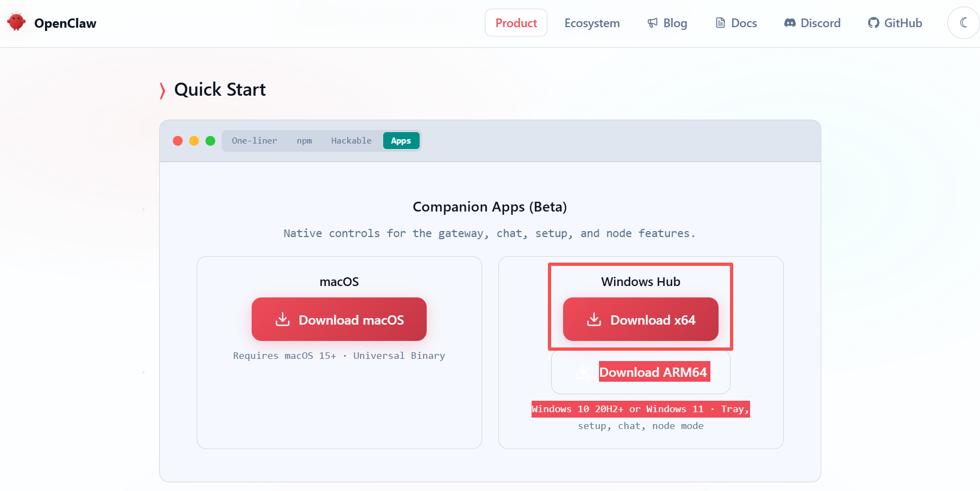Select the Apps tab
Screen dimensions: 980x491
coord(401,141)
